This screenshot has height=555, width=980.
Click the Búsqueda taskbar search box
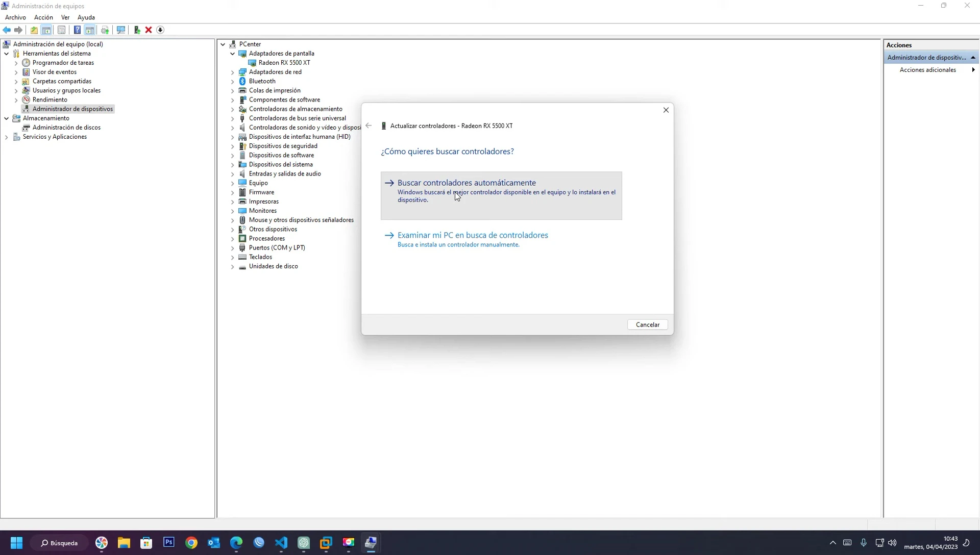tap(59, 543)
